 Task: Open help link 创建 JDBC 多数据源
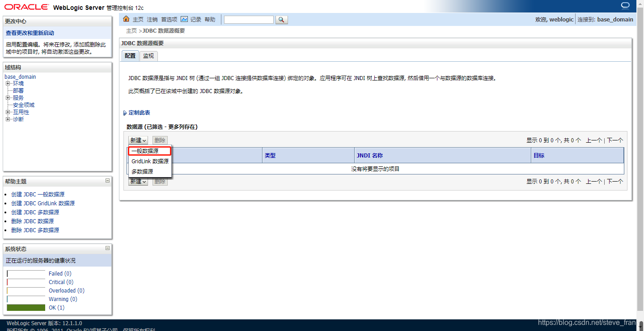click(35, 212)
